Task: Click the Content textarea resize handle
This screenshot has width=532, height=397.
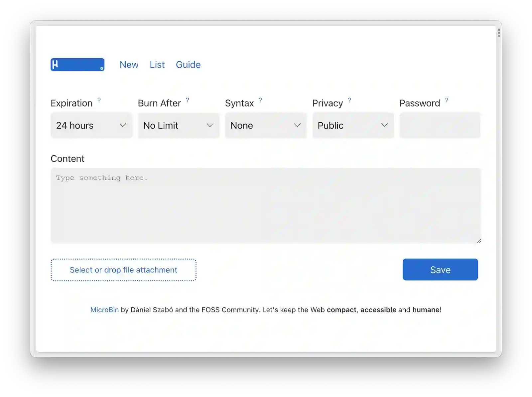Action: (x=479, y=241)
